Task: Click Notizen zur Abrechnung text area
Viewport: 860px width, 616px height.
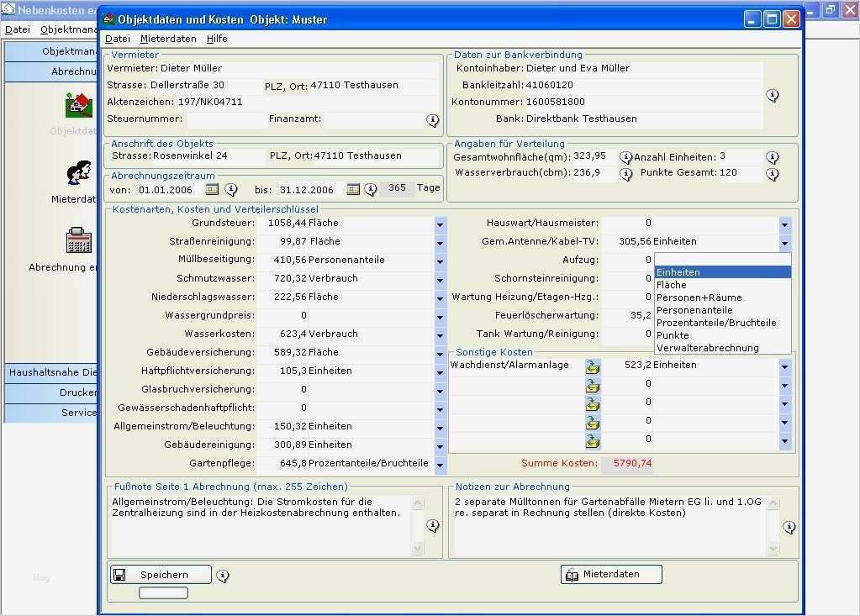Action: click(609, 525)
